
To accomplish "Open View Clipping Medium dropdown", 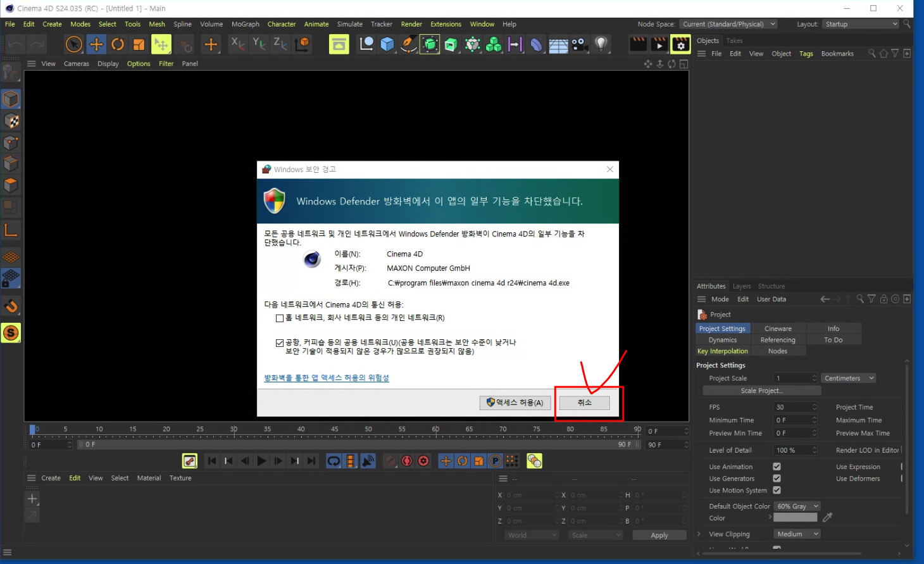I will coord(797,534).
